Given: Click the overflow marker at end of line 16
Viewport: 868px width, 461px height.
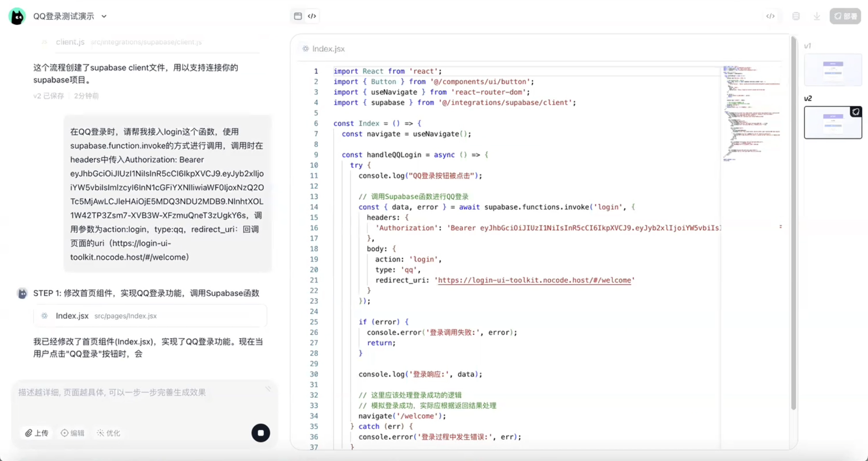Looking at the screenshot, I should (x=780, y=227).
